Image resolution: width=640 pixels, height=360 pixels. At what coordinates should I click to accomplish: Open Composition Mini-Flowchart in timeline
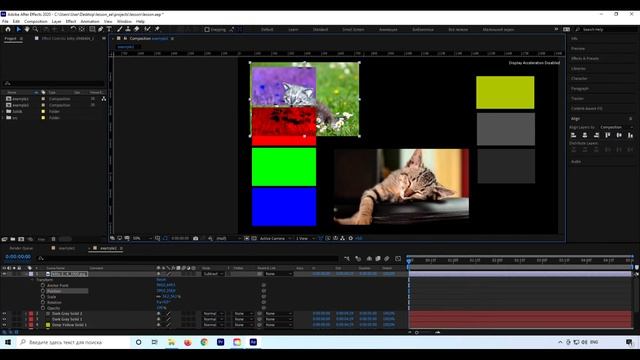347,259
